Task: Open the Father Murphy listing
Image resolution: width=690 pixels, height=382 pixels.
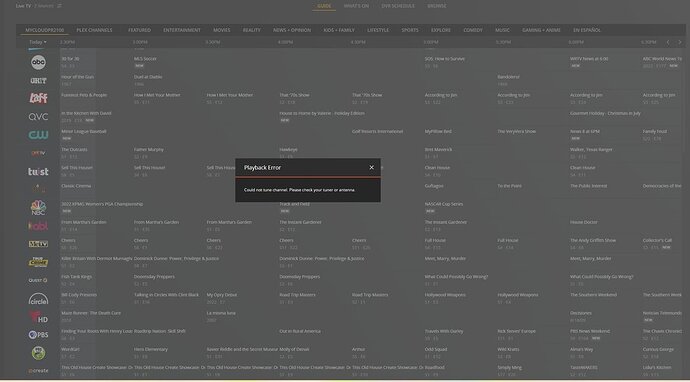Action: click(x=149, y=150)
